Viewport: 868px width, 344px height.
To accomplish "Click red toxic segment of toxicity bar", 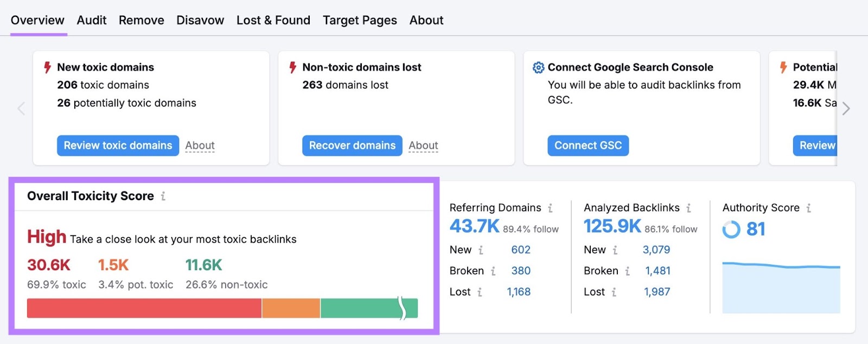I will coord(144,308).
